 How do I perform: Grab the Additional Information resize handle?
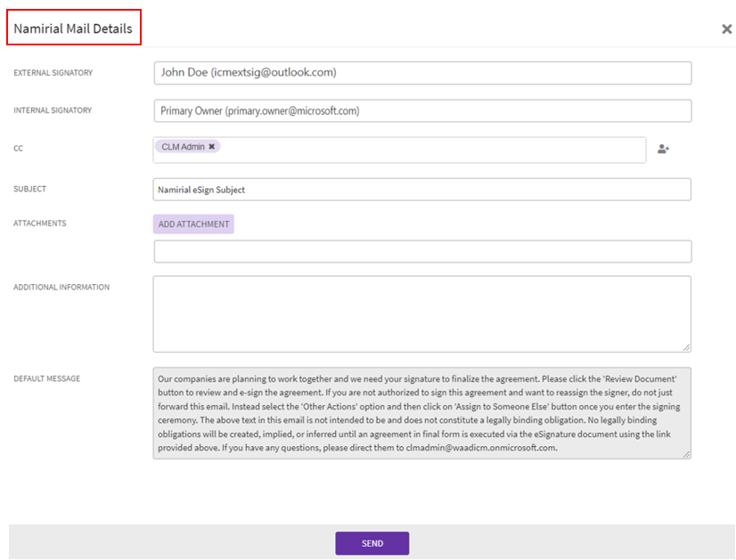pyautogui.click(x=686, y=347)
